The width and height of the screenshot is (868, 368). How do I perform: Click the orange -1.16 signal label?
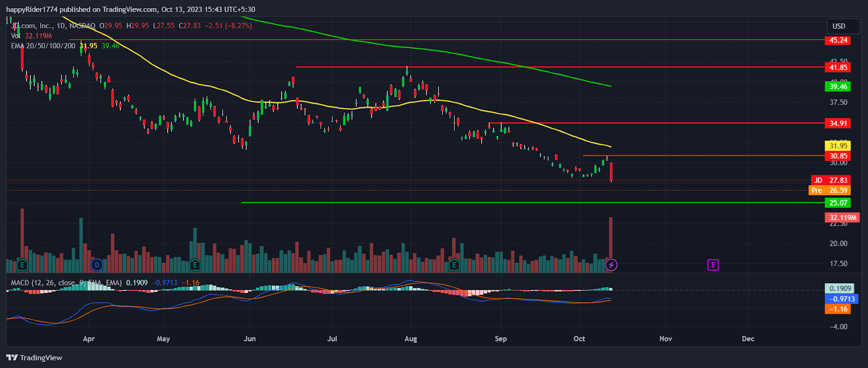coord(838,309)
